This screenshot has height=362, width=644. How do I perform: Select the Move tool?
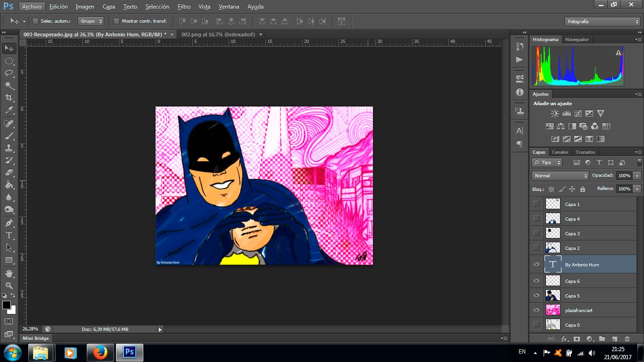[9, 49]
